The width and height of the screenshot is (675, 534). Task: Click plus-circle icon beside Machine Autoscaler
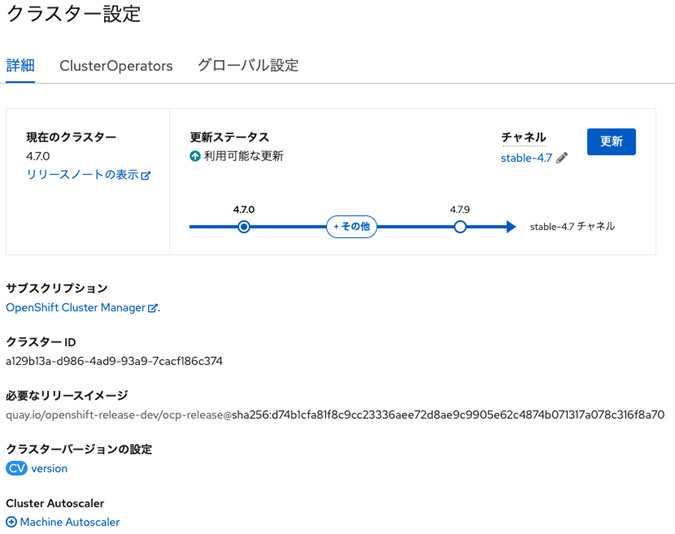point(11,522)
